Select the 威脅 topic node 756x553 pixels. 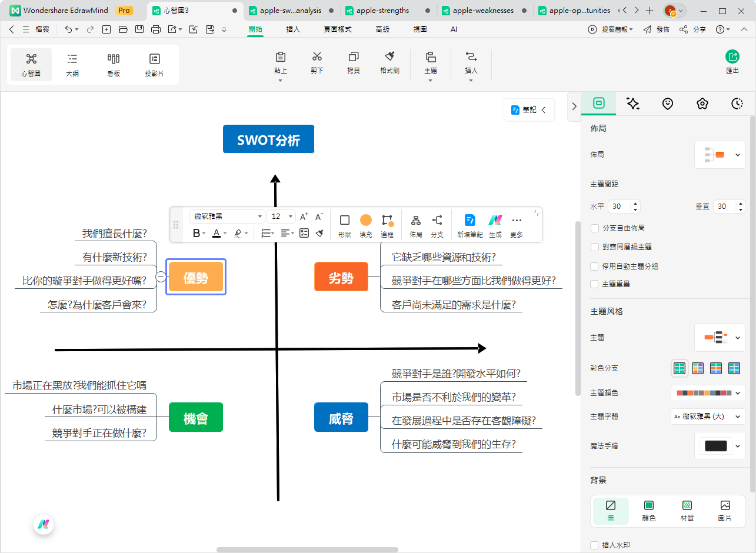click(341, 417)
